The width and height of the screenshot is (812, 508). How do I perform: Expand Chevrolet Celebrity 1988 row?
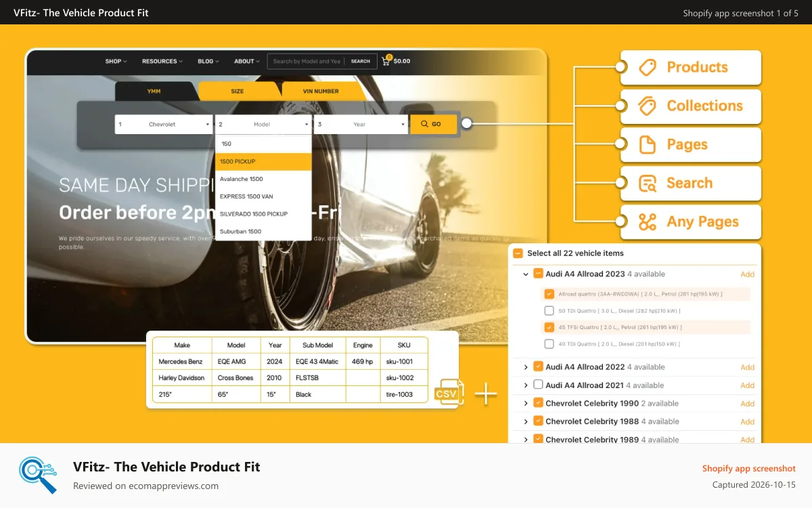[x=526, y=421]
